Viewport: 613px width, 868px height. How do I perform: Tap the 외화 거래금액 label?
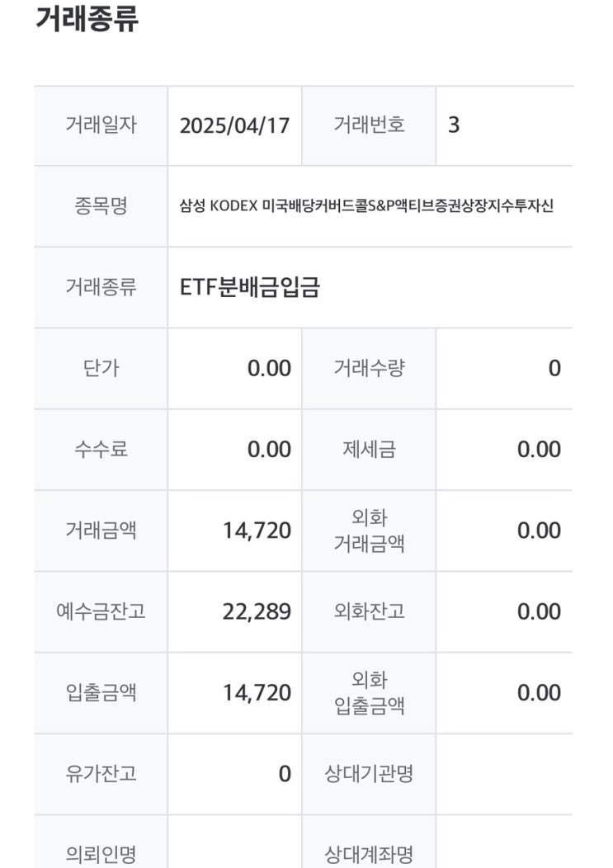369,531
